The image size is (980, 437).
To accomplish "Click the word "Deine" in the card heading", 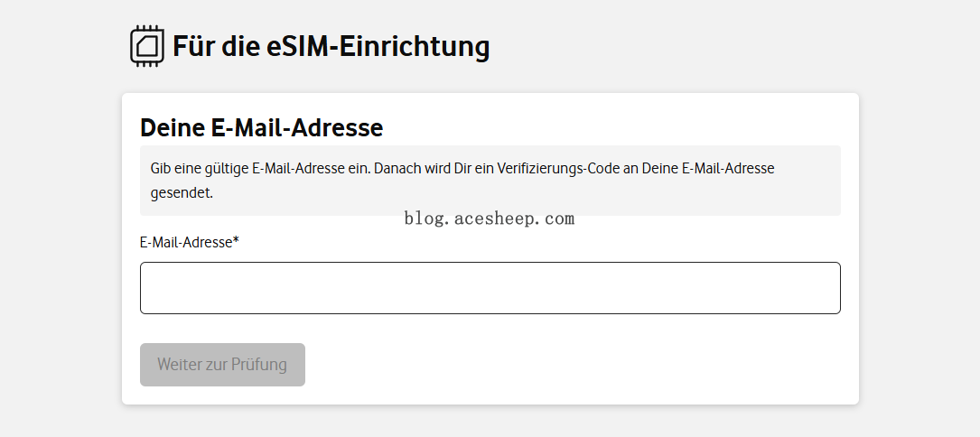I will 173,128.
